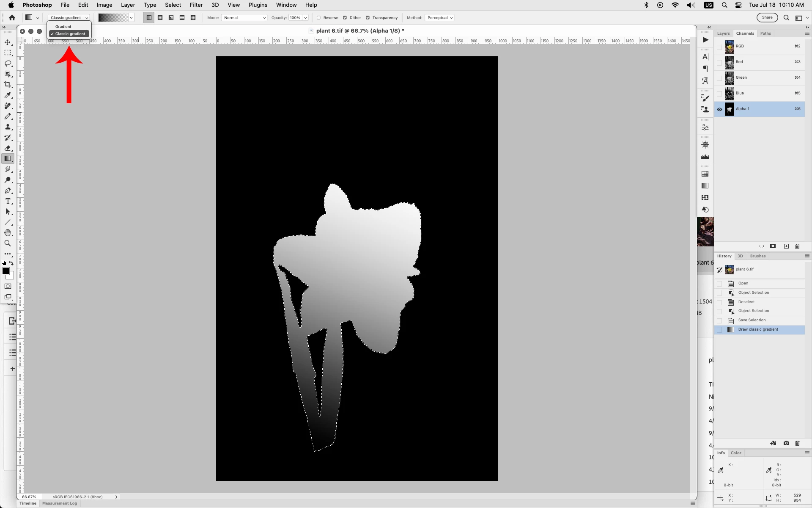Viewport: 812px width, 508px height.
Task: Switch to the Paths tab
Action: (x=765, y=33)
